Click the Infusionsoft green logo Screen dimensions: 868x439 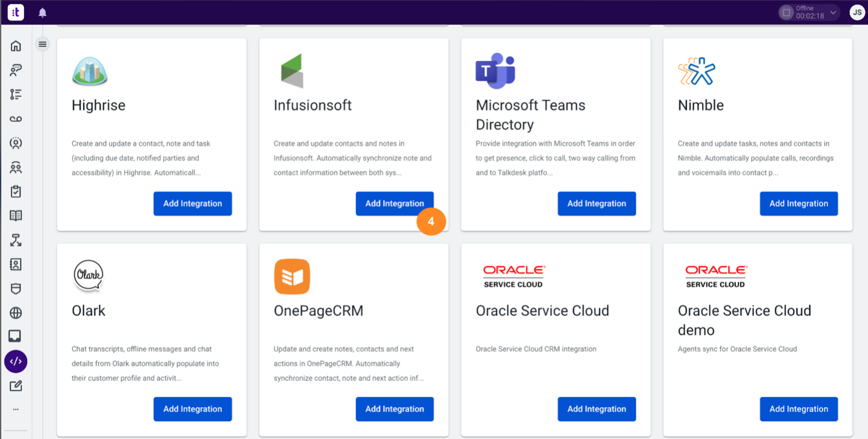click(292, 71)
